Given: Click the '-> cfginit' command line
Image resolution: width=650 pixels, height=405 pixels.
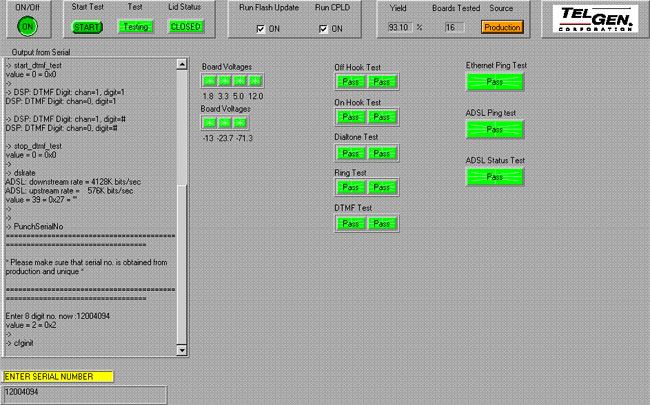Looking at the screenshot, I should click(x=19, y=343).
